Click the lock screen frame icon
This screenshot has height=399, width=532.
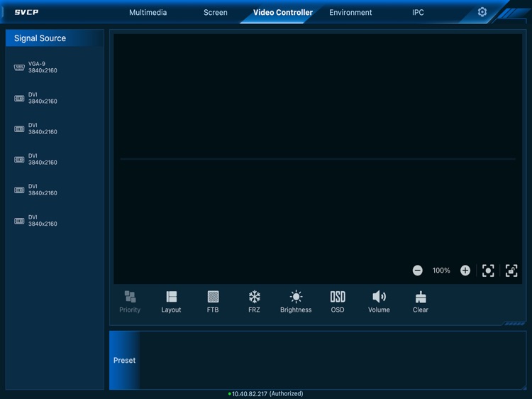click(x=511, y=270)
